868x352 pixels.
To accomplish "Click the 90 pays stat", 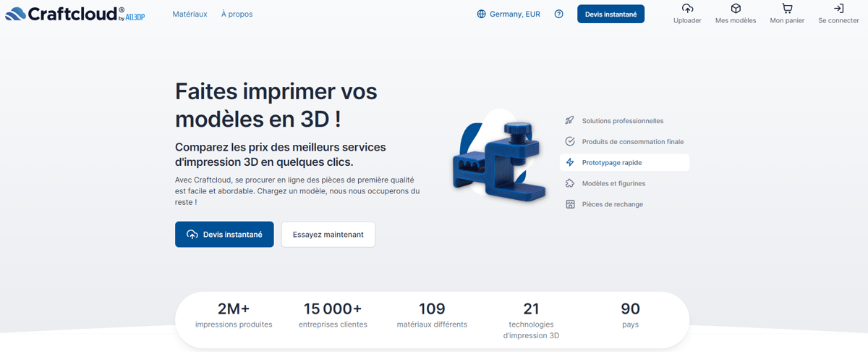I will pyautogui.click(x=631, y=315).
